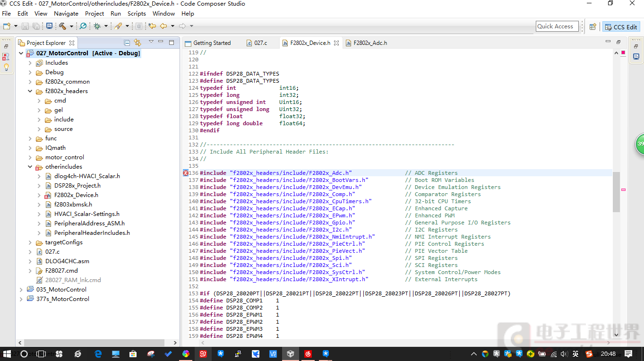Expand the targetConfigs folder
Viewport: 644px width, 361px height.
[30, 242]
